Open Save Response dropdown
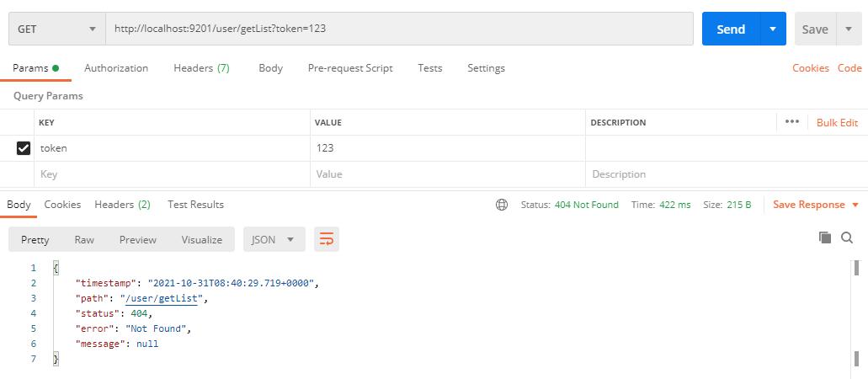This screenshot has height=379, width=868. pyautogui.click(x=815, y=205)
